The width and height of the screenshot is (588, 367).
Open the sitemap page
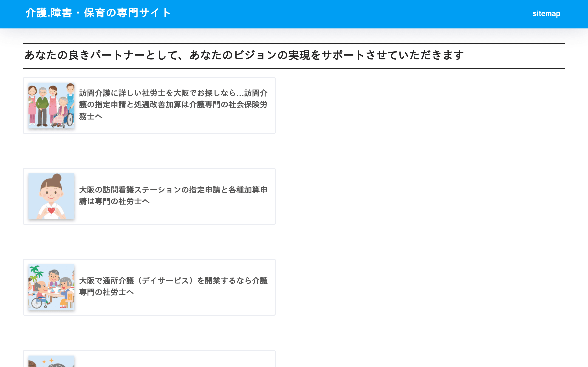point(547,14)
